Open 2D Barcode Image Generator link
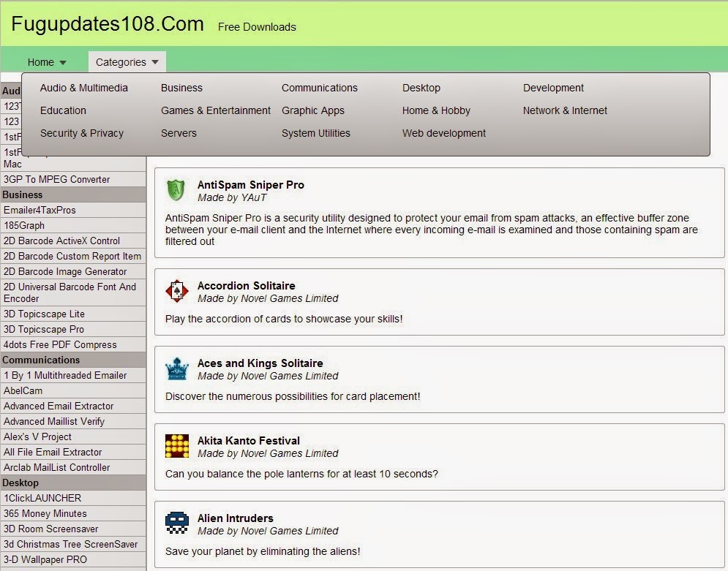Image resolution: width=728 pixels, height=571 pixels. (x=73, y=271)
